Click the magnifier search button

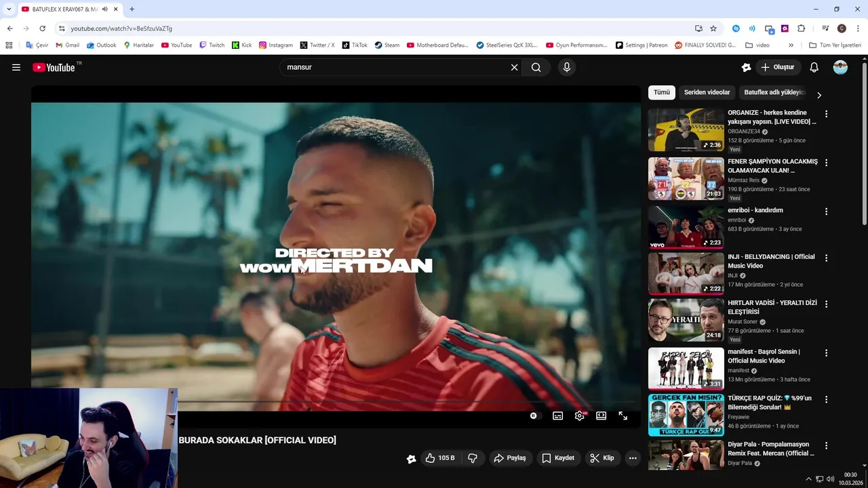click(x=536, y=67)
